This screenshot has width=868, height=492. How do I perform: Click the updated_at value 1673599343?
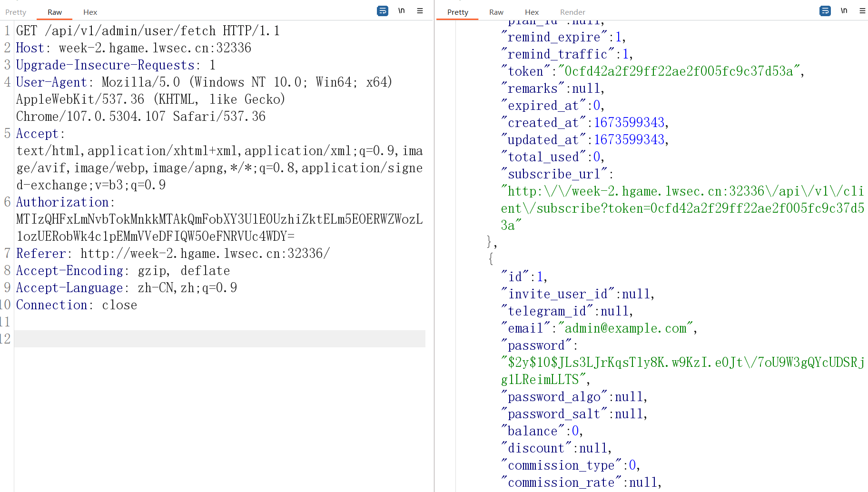[x=629, y=140]
